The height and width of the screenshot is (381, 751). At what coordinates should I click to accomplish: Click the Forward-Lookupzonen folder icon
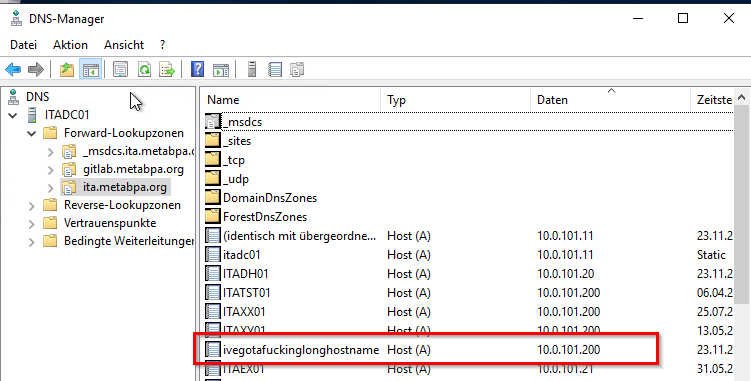tap(50, 133)
